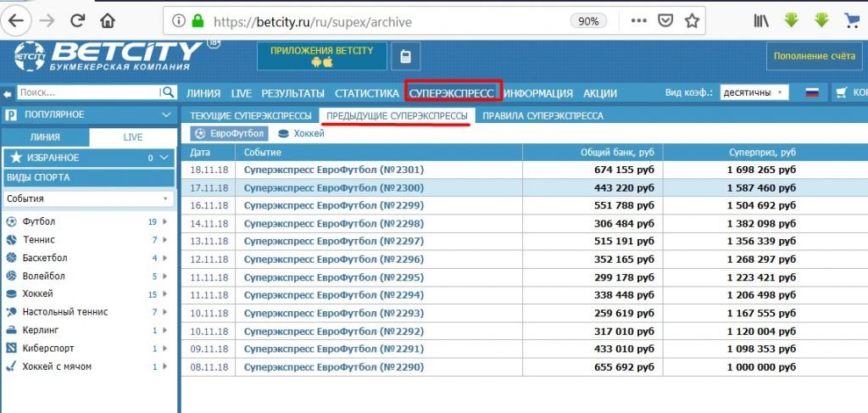Open the СТАТИСТИКА menu item

367,93
